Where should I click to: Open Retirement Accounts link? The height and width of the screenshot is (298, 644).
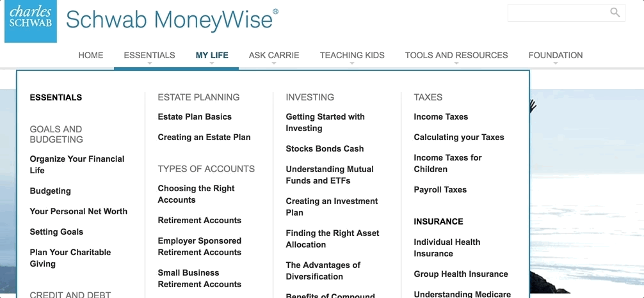199,221
